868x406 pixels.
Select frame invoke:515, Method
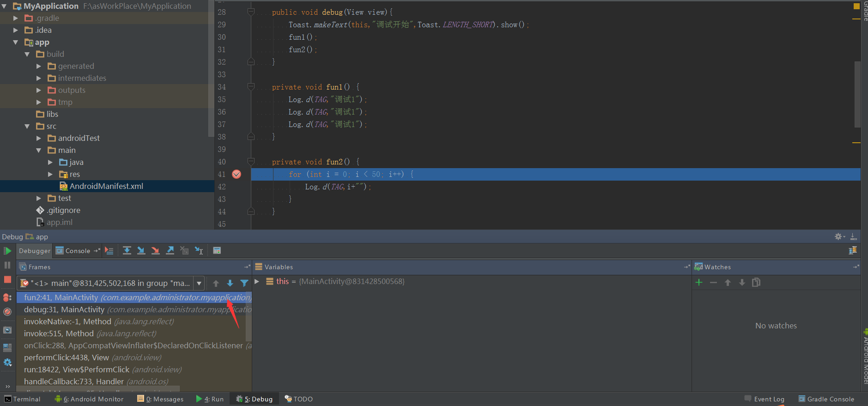134,333
